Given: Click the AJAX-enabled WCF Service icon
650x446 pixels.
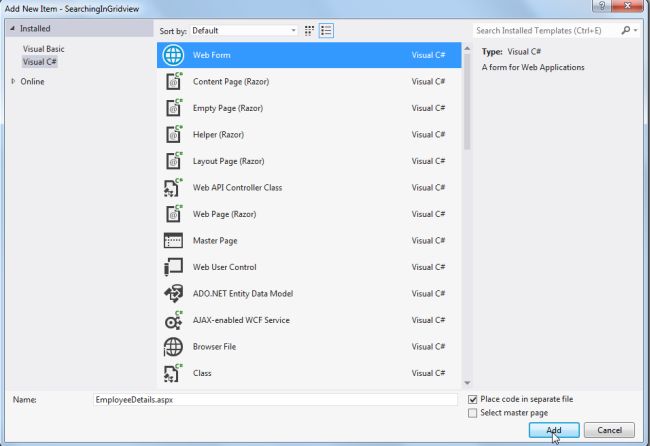Looking at the screenshot, I should [x=173, y=320].
